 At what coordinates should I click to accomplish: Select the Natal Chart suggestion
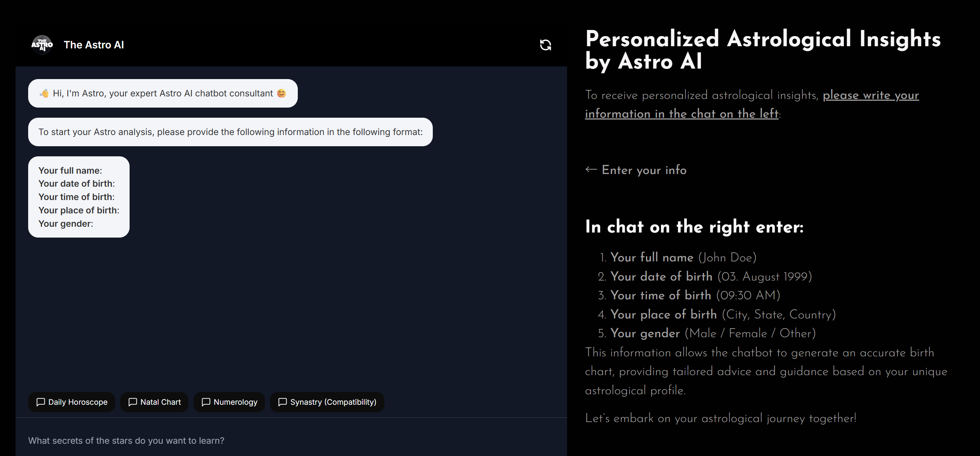tap(154, 402)
